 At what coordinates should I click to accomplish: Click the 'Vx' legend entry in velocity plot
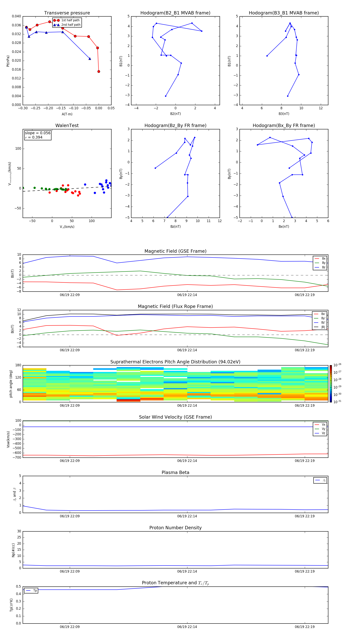point(320,424)
